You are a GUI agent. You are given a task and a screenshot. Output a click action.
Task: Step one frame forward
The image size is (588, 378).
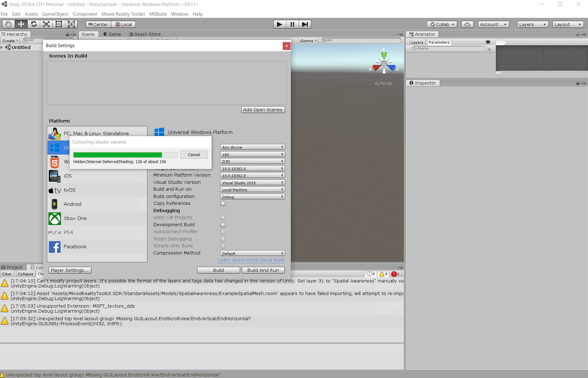pos(305,24)
